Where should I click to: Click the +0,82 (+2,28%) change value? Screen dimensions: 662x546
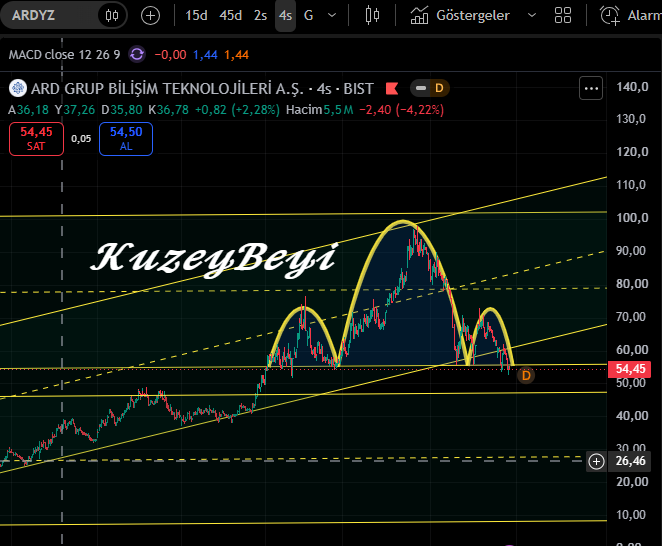pyautogui.click(x=237, y=110)
